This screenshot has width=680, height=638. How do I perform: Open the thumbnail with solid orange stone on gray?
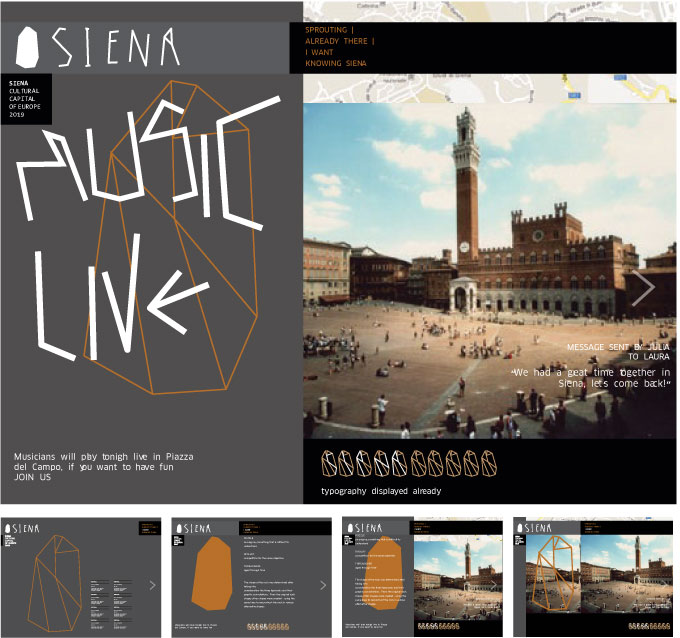(x=252, y=577)
